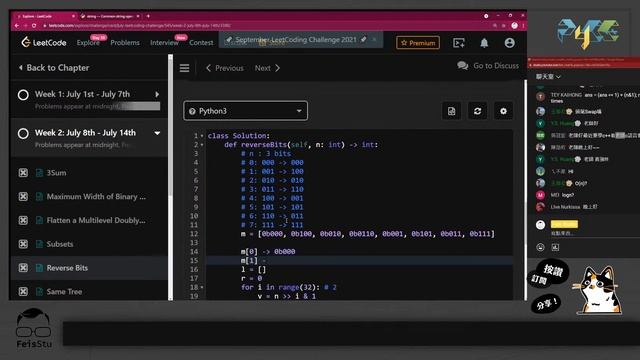Click TEY KAIHONG's avatar in chat
Screen dimensions: 640x360
pyautogui.click(x=540, y=97)
